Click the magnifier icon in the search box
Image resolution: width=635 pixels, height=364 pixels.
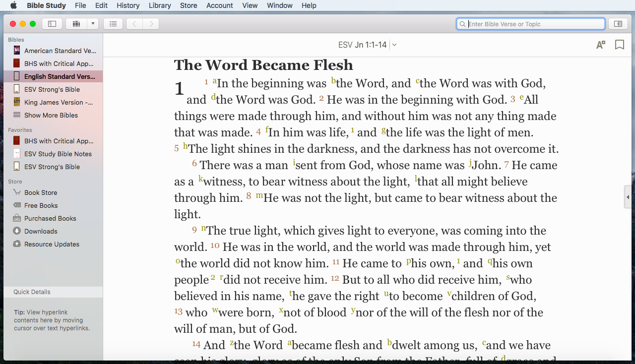coord(463,24)
